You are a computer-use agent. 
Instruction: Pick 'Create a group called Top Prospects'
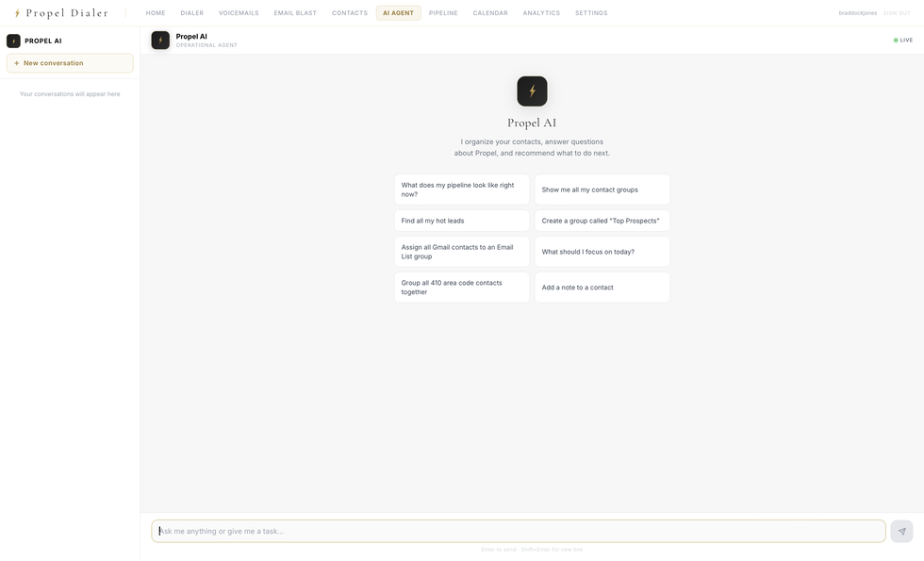point(602,221)
